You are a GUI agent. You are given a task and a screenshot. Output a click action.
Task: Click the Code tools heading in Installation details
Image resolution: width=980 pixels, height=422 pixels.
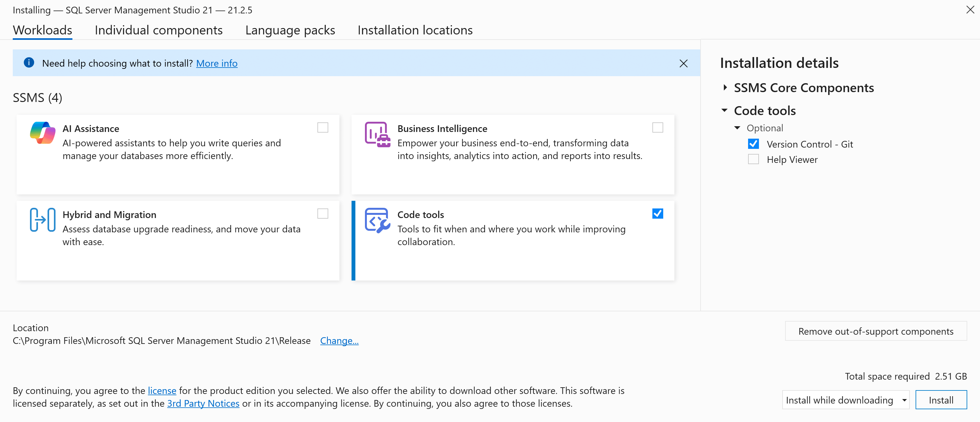point(765,111)
